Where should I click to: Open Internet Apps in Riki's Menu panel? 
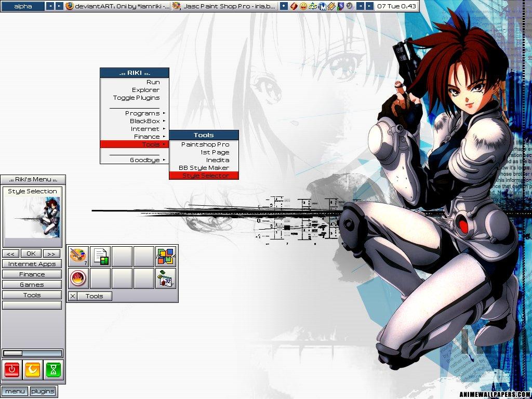pyautogui.click(x=32, y=264)
